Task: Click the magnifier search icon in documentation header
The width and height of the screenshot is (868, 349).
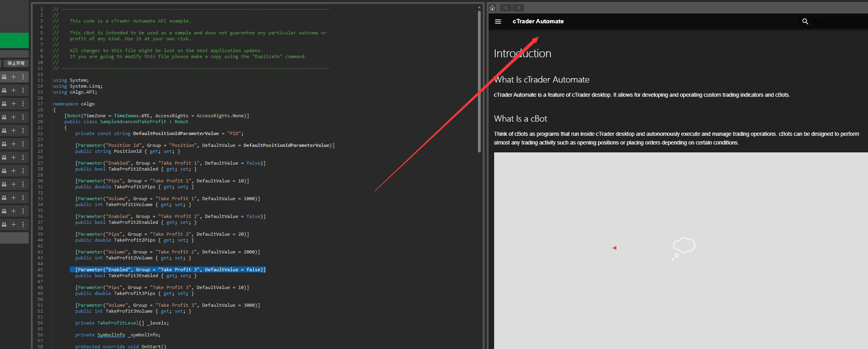Action: [805, 22]
